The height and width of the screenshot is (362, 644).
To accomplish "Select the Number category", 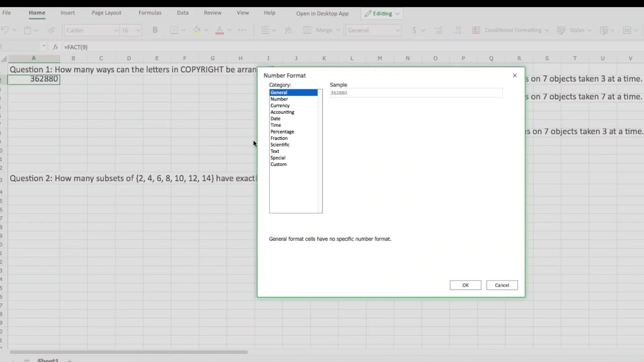I will (293, 99).
